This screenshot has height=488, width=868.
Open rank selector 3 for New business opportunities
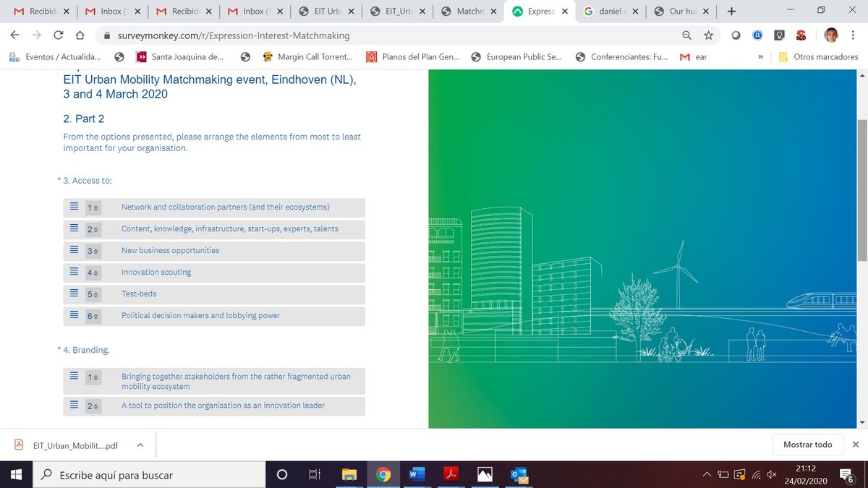pos(93,251)
